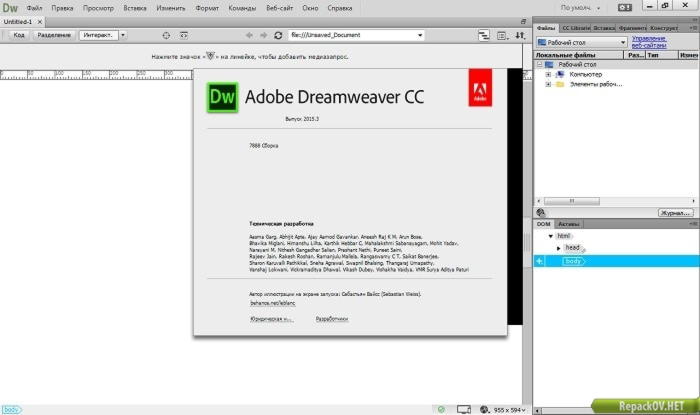This screenshot has width=700, height=415.
Task: Open the Files panel options menu
Action: click(x=693, y=28)
